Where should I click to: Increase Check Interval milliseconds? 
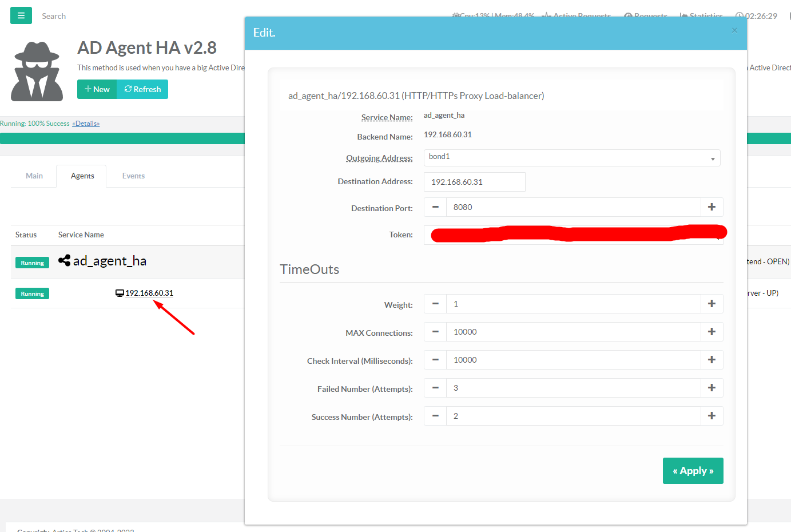tap(711, 360)
